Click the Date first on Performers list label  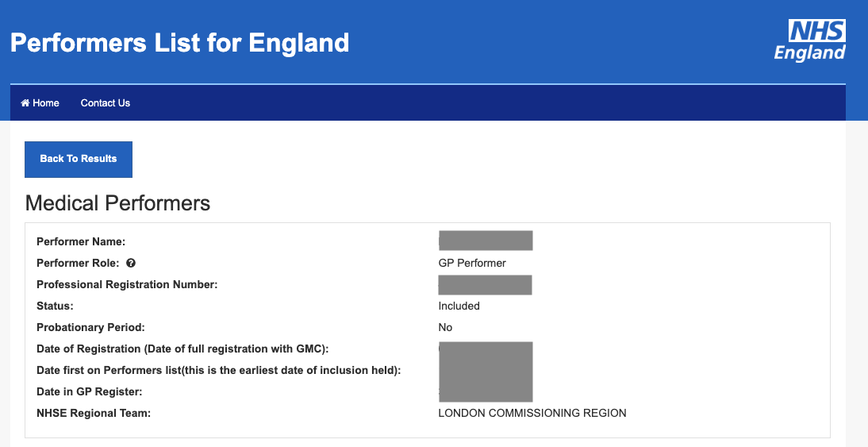click(x=219, y=370)
